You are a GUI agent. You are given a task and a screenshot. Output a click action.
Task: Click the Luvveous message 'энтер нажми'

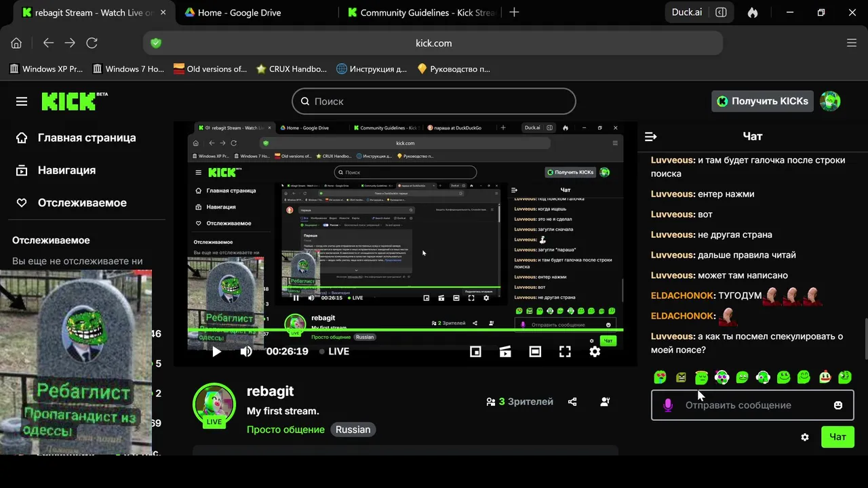(703, 194)
